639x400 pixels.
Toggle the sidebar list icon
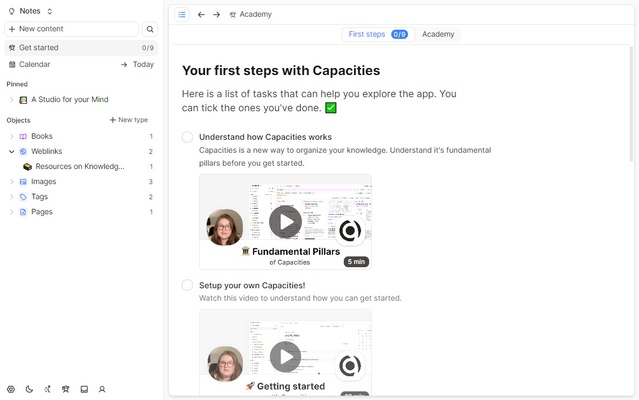tap(181, 15)
